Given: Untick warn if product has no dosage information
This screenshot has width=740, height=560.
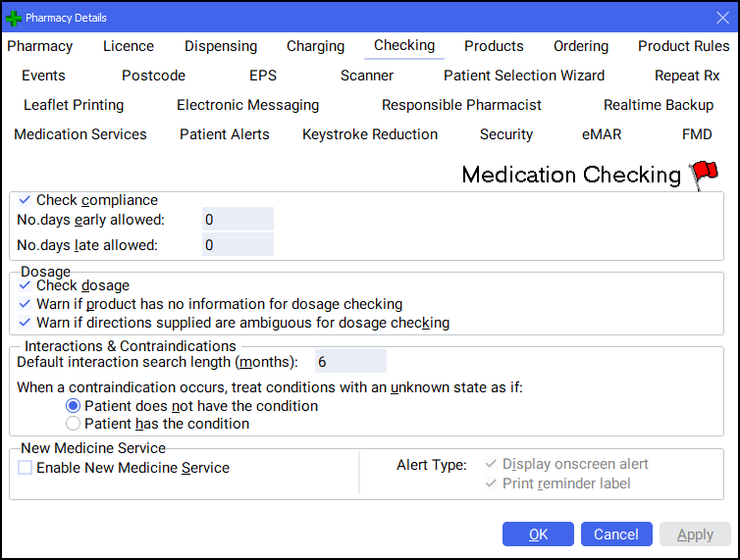Looking at the screenshot, I should click(26, 304).
